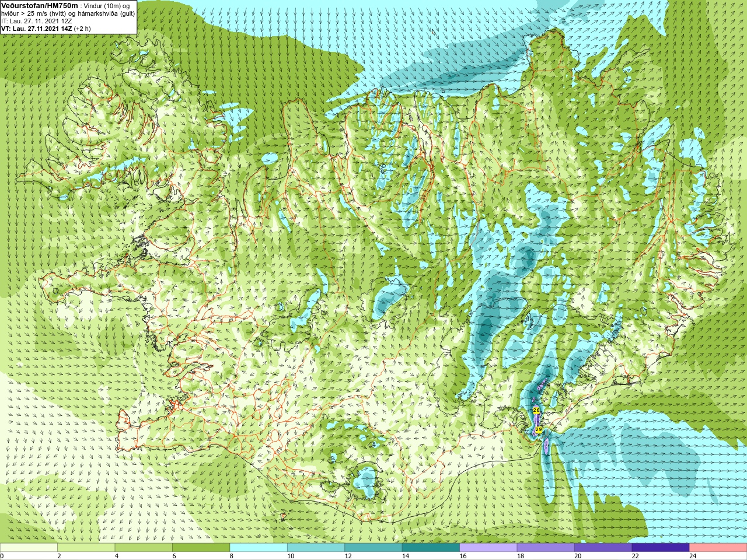Click the legend scale value 20
Screen dimensions: 747x560
click(578, 556)
